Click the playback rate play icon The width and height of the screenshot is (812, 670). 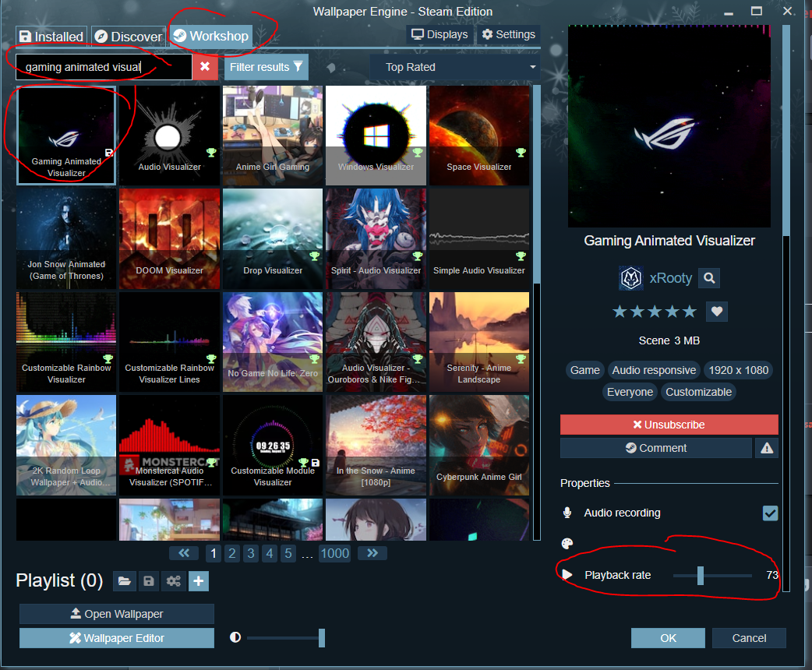(567, 575)
